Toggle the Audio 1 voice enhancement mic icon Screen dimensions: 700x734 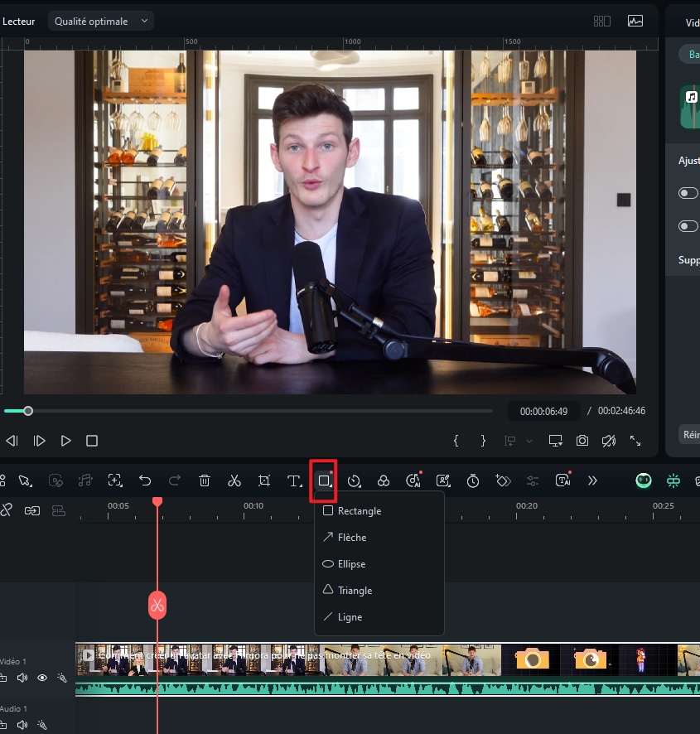[42, 725]
